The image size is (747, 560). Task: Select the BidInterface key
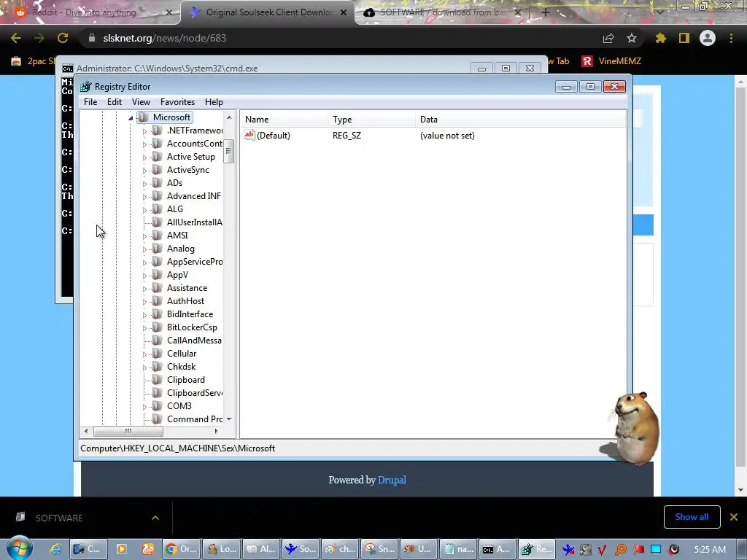tap(190, 314)
